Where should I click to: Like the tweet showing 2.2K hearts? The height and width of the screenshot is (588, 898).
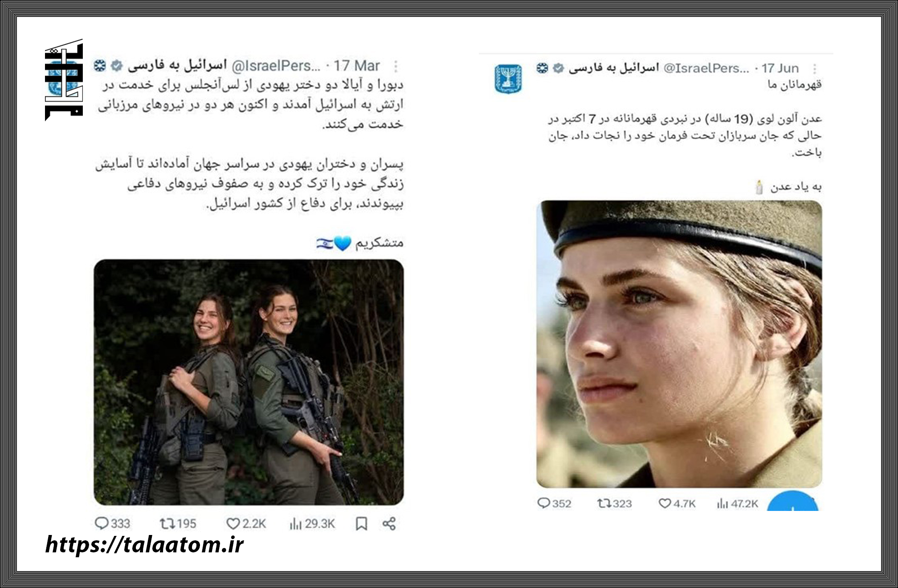click(x=233, y=524)
